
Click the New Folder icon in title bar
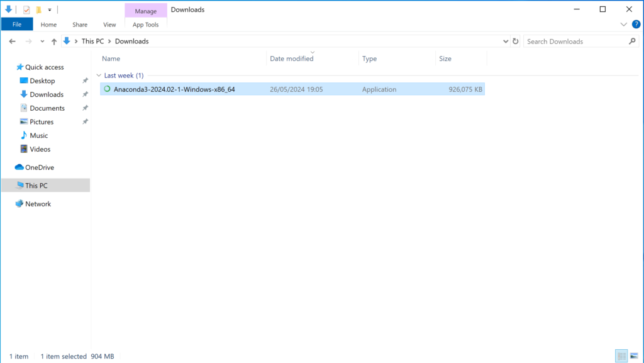click(x=38, y=9)
